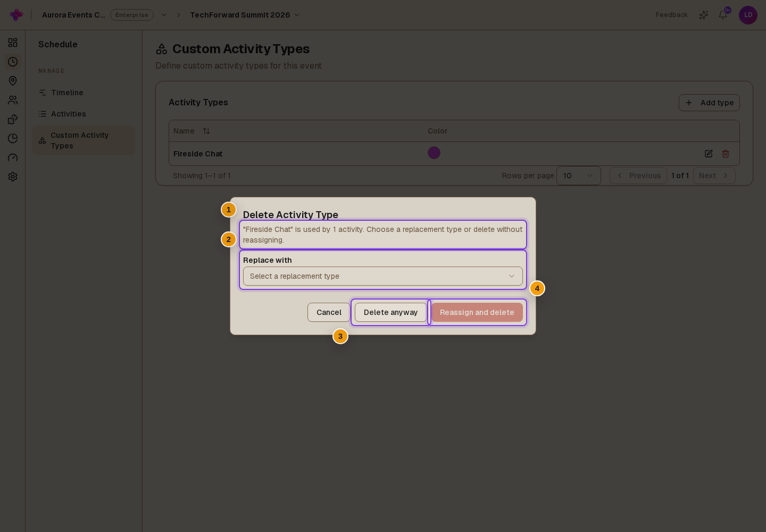Viewport: 766px width, 532px height.
Task: Select the Schedule clock icon in sidebar
Action: 13,62
